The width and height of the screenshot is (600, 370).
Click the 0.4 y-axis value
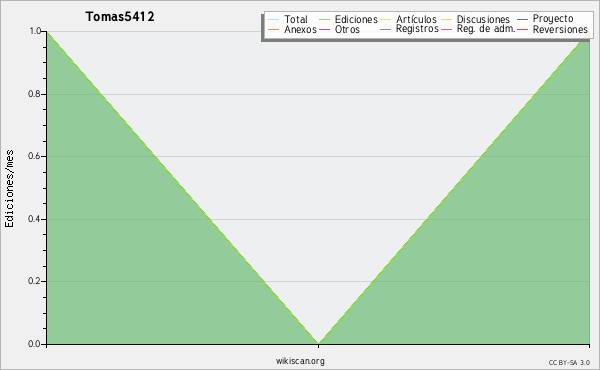tap(34, 219)
